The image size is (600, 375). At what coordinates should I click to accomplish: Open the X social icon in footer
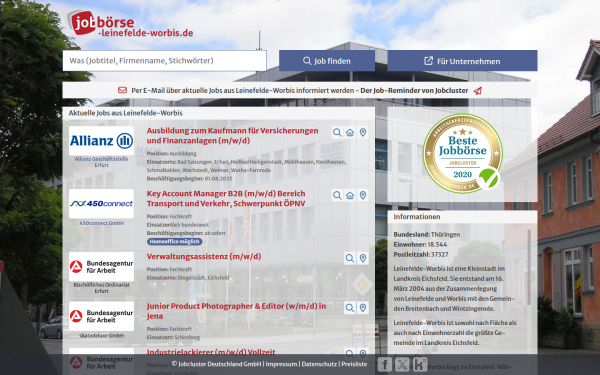point(402,364)
